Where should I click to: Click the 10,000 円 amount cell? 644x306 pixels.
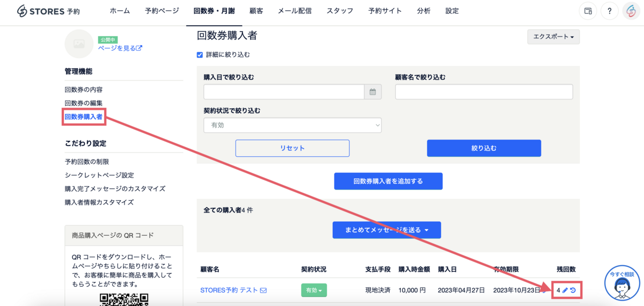point(412,290)
